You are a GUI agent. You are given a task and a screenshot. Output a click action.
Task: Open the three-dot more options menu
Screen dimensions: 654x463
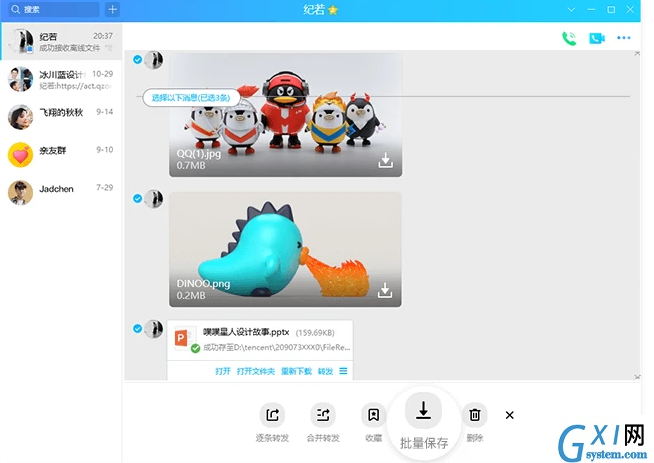[x=624, y=38]
